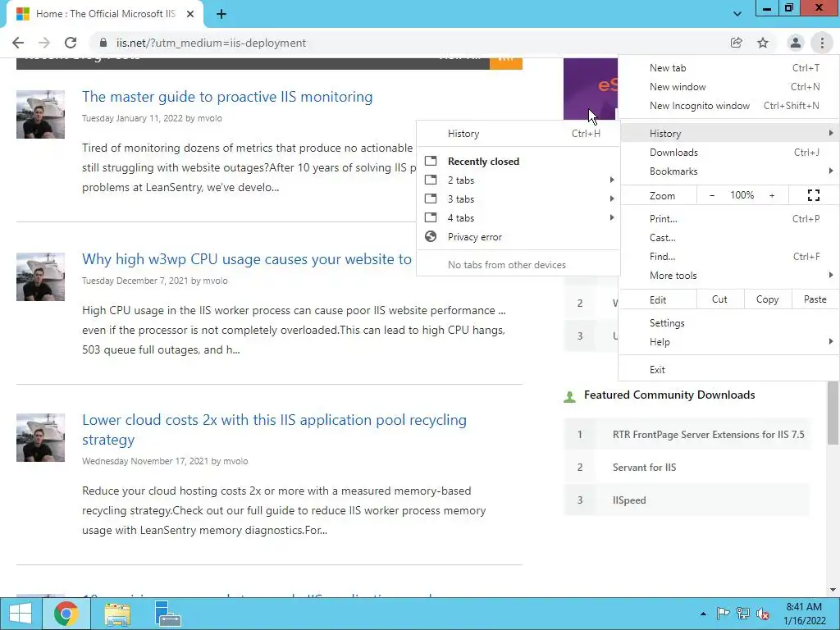840x630 pixels.
Task: Click the Cut button in Edit row
Action: click(x=720, y=299)
